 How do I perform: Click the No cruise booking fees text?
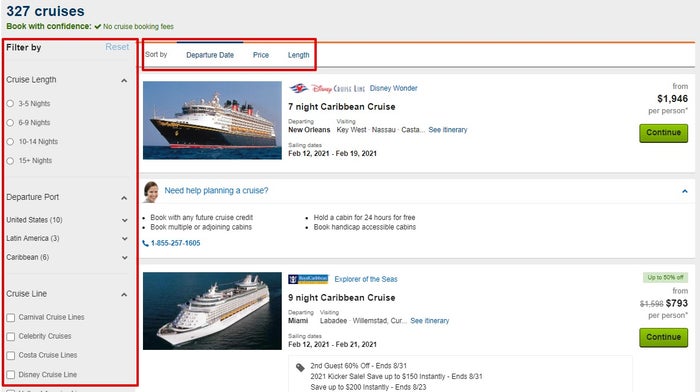point(138,27)
